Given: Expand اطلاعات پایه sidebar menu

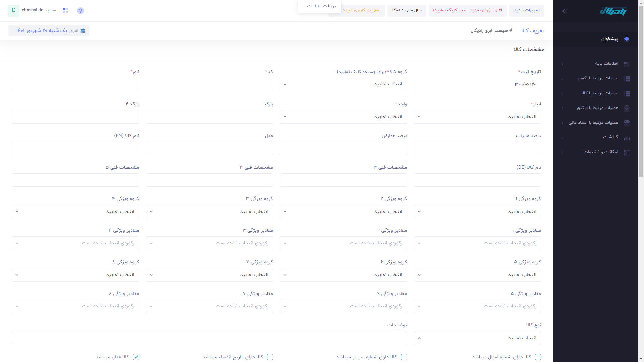Looking at the screenshot, I should 595,64.
